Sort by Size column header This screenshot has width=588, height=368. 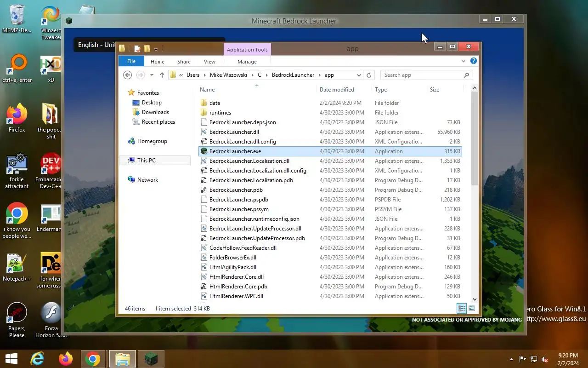[x=435, y=90]
